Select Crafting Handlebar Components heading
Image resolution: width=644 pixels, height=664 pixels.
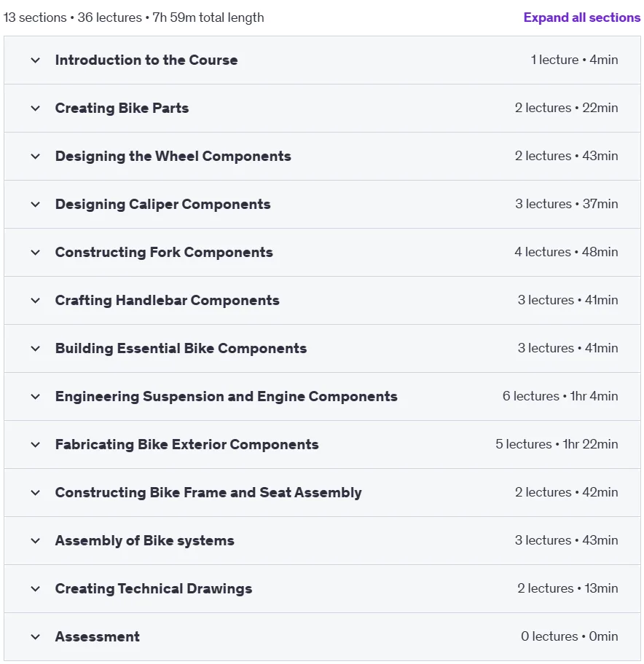click(168, 300)
